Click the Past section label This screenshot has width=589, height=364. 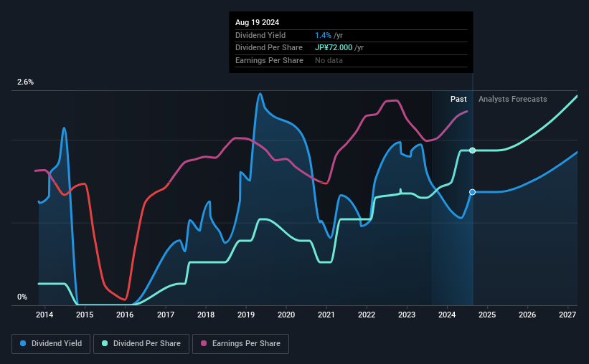click(458, 99)
